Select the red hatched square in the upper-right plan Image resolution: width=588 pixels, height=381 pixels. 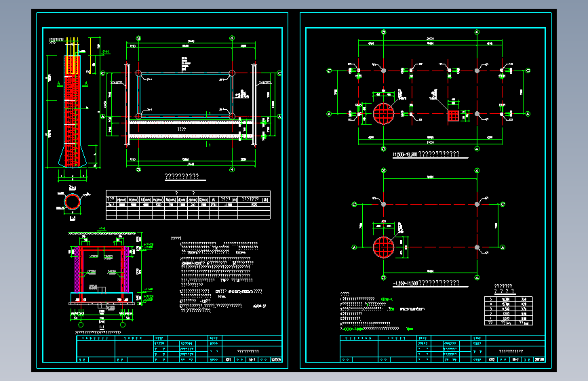tap(453, 115)
